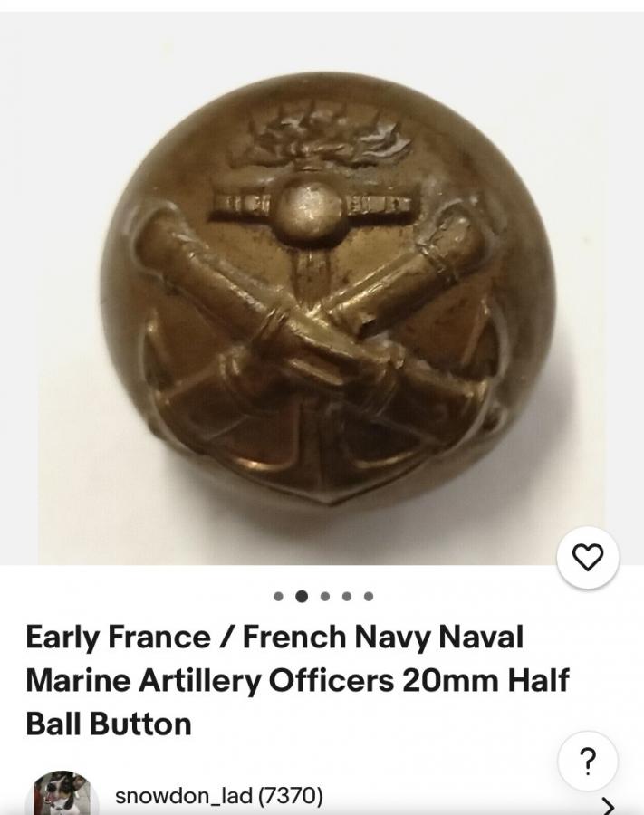Click title line 'Early France / French Navy Naval'
644x815 pixels.
tap(274, 638)
